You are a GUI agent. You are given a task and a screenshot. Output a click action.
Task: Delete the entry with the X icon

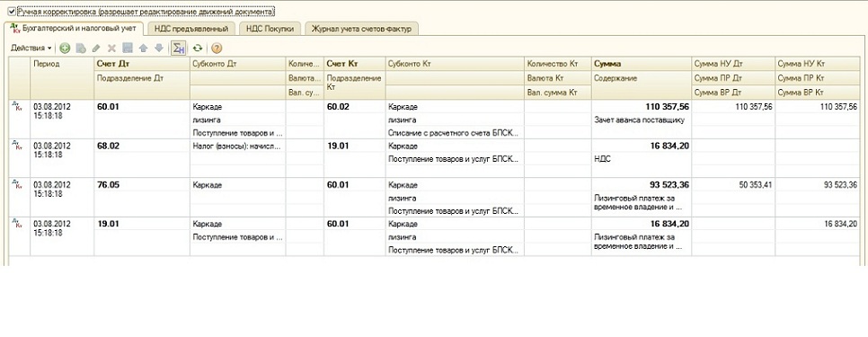(111, 49)
